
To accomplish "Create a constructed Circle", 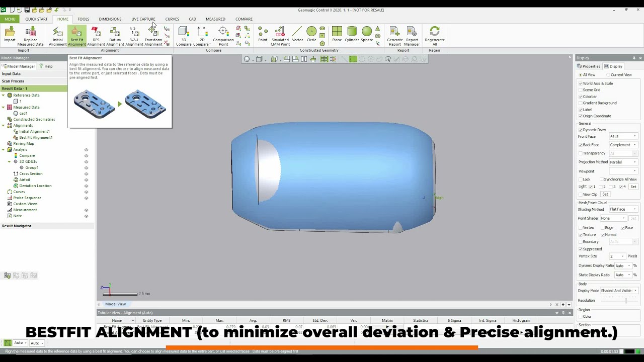I will coord(311,35).
